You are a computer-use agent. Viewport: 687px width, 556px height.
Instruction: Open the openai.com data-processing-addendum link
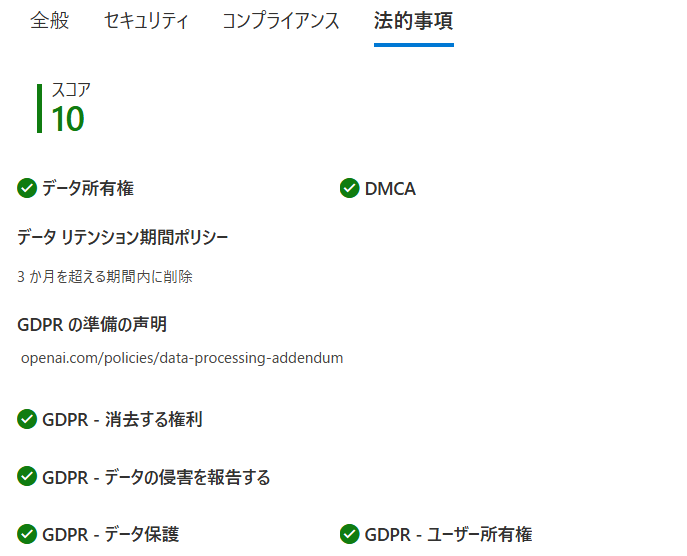(x=182, y=358)
